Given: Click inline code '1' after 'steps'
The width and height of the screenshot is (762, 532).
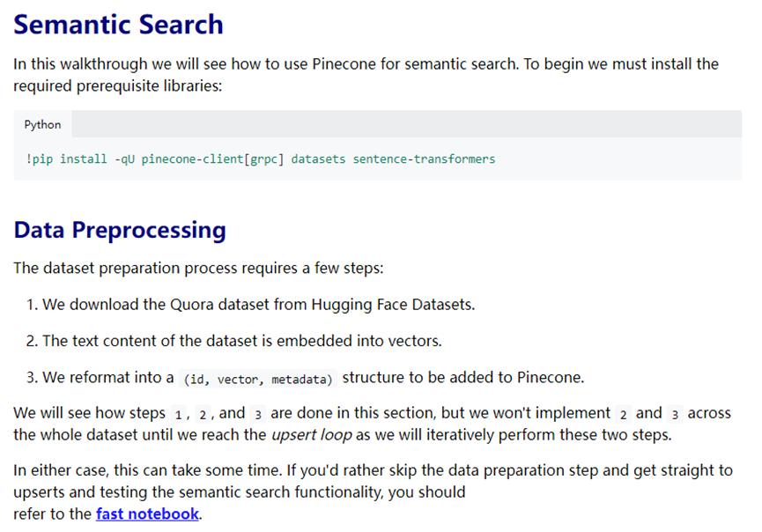Looking at the screenshot, I should point(178,415).
